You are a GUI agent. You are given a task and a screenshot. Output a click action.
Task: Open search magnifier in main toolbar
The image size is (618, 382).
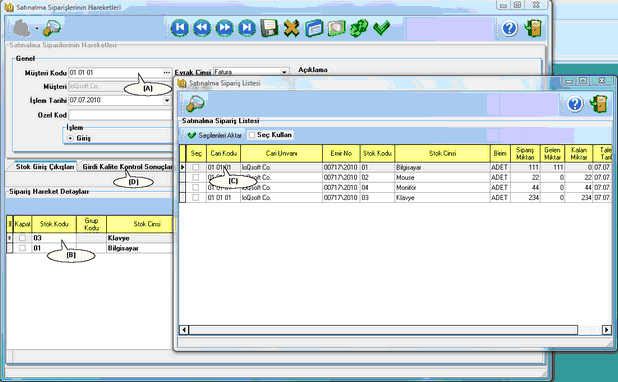coord(52,28)
